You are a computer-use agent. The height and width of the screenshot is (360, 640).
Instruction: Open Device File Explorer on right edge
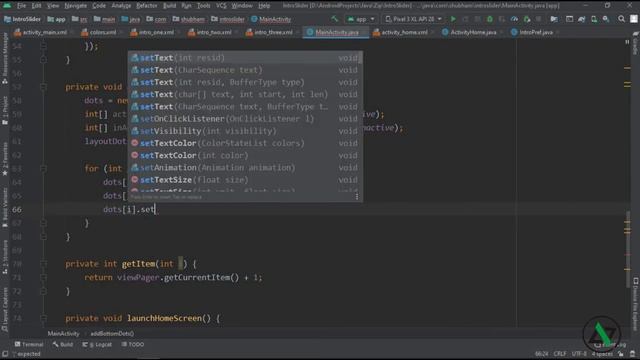(x=636, y=304)
